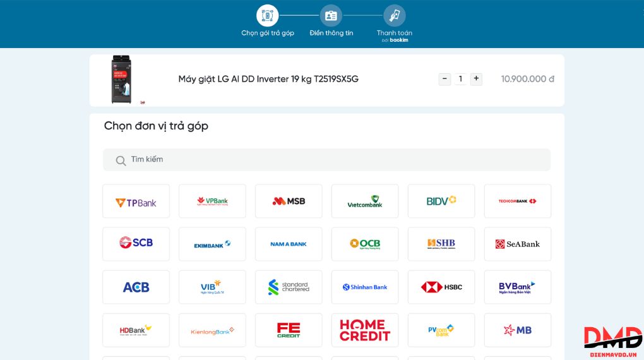Increase product quantity with plus button
Screen dimensions: 644x360
476,79
